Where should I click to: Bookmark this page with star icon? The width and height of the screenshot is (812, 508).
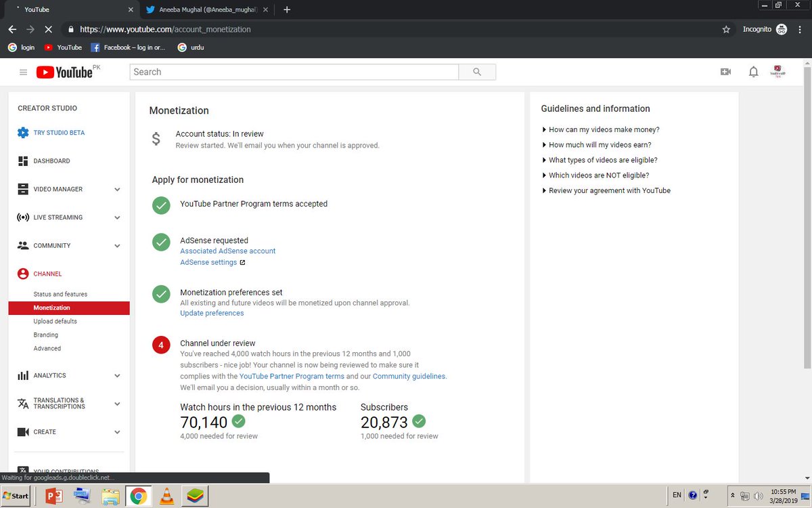(726, 30)
